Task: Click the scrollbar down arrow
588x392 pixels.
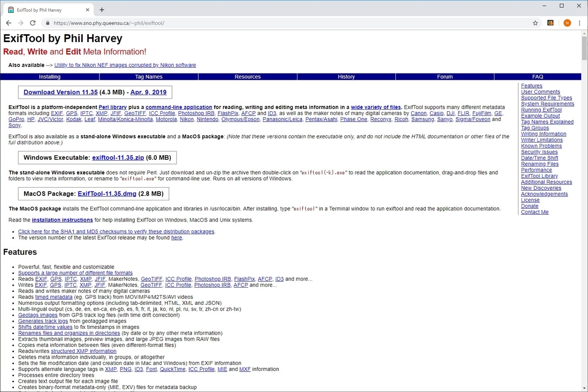Action: [584, 388]
